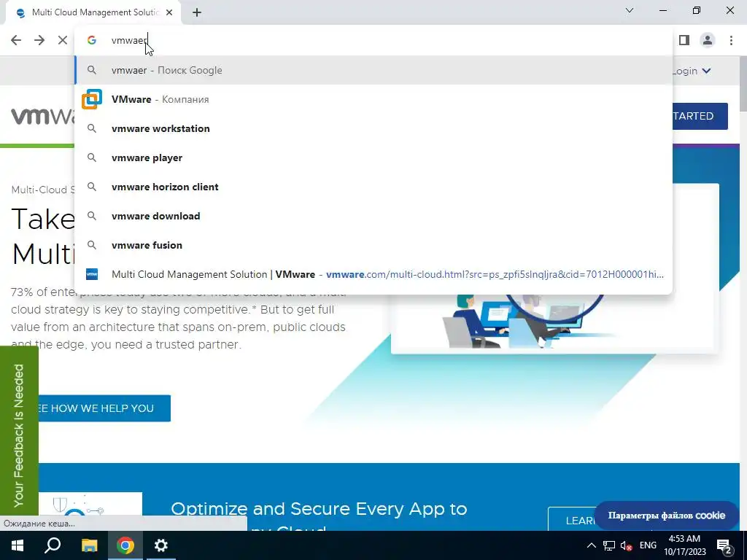Expand the Login dropdown on the page

click(692, 71)
